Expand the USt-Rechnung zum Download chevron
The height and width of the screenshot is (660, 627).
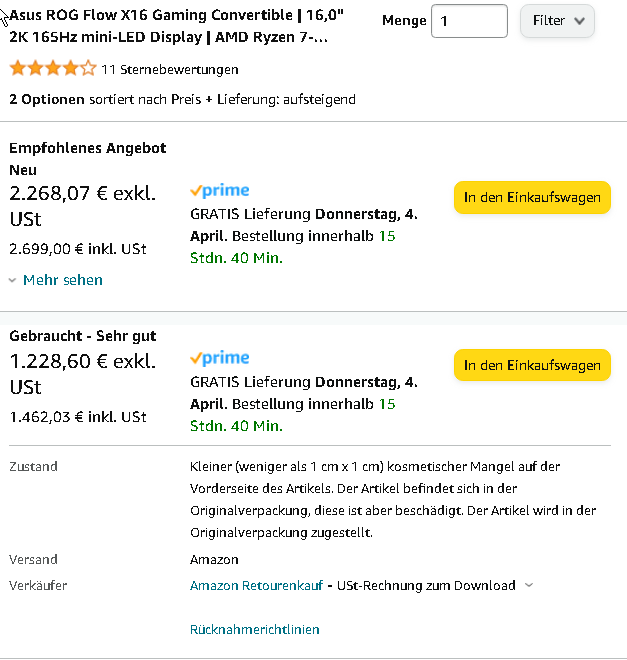point(529,585)
